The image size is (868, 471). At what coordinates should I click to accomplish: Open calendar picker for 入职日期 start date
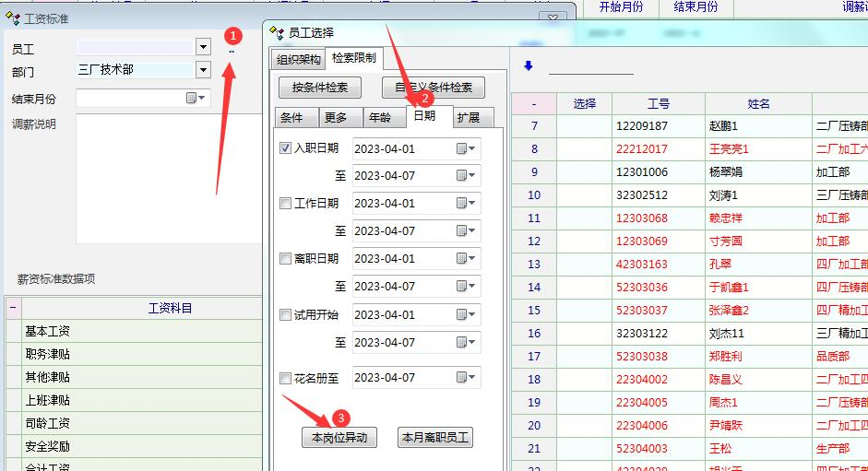click(x=466, y=148)
